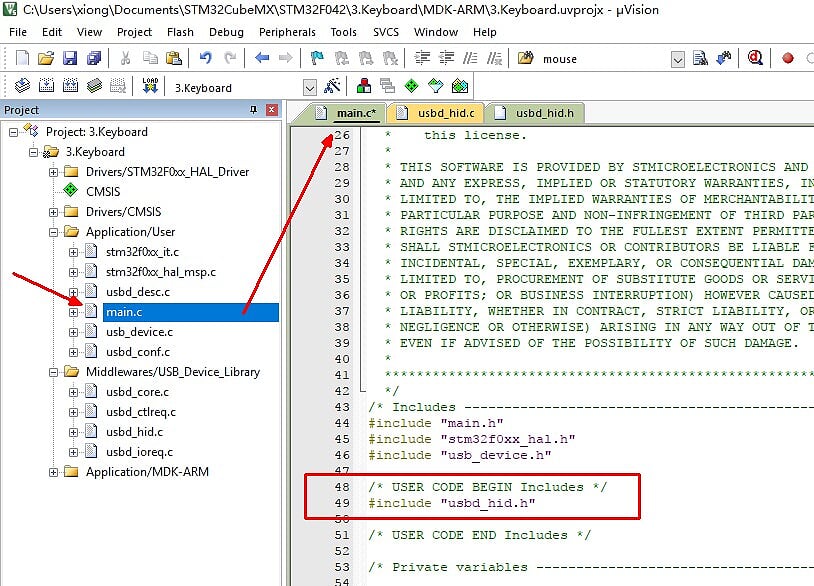Switch to the usbd_hid.c tab
Viewport: 814px width, 586px height.
[x=435, y=113]
